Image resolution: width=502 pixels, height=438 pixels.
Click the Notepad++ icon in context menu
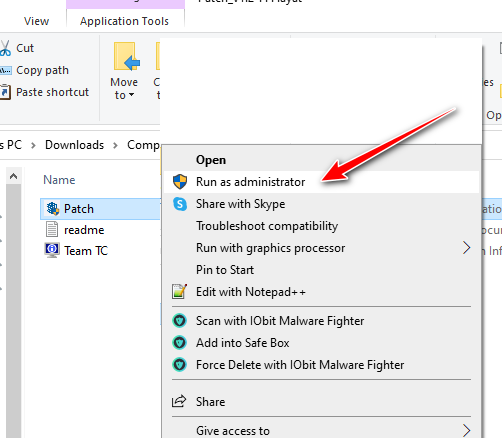pyautogui.click(x=179, y=292)
